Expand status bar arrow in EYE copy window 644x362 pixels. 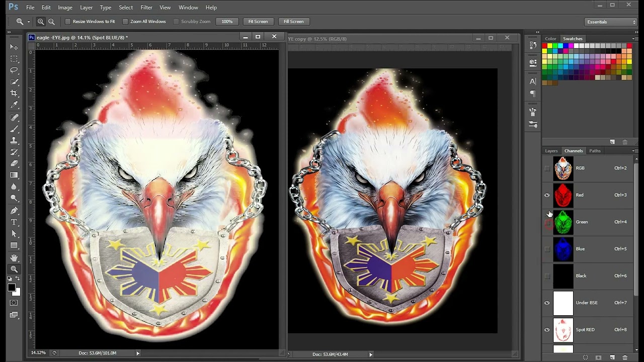coord(371,354)
